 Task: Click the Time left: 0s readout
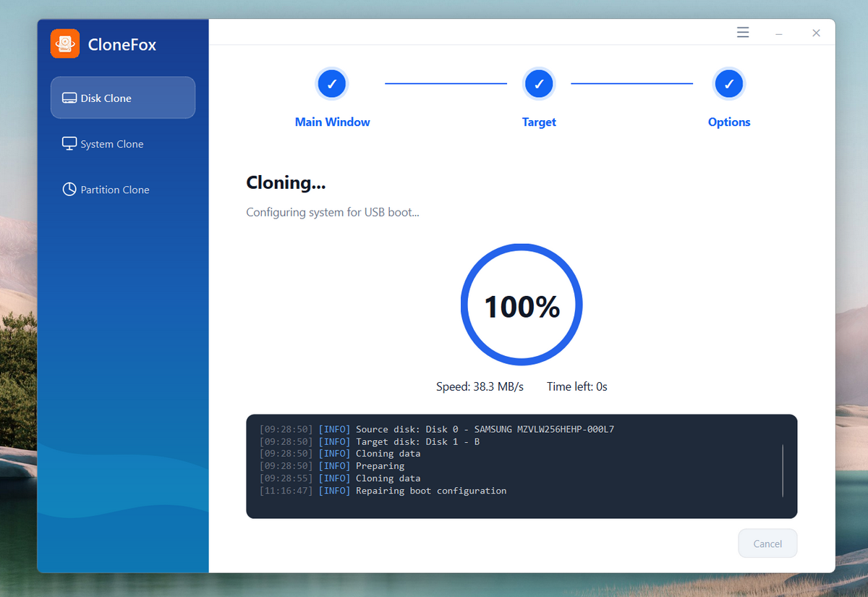[x=577, y=386]
